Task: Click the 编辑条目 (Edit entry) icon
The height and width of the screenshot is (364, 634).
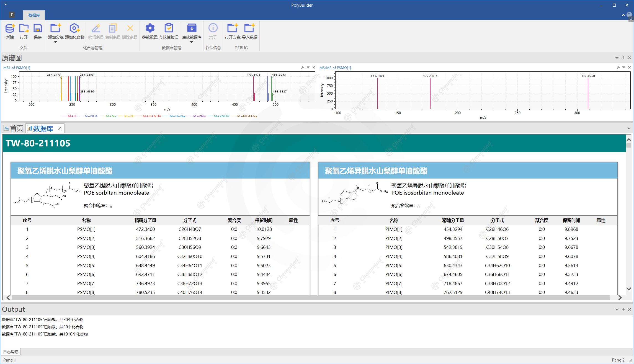Action: click(96, 28)
